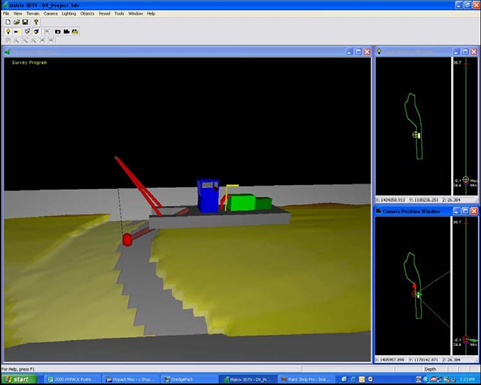Click the shaded blue cube toolbar icon
This screenshot has height=385, width=481.
(36, 31)
